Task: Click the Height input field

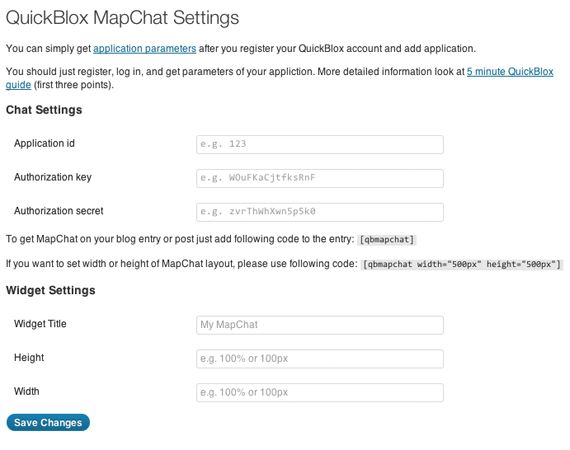Action: point(320,359)
